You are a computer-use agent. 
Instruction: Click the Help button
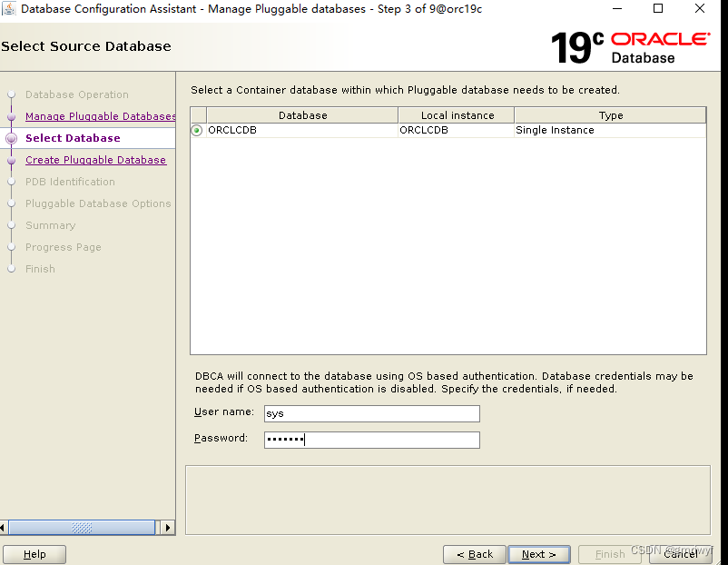(x=34, y=554)
